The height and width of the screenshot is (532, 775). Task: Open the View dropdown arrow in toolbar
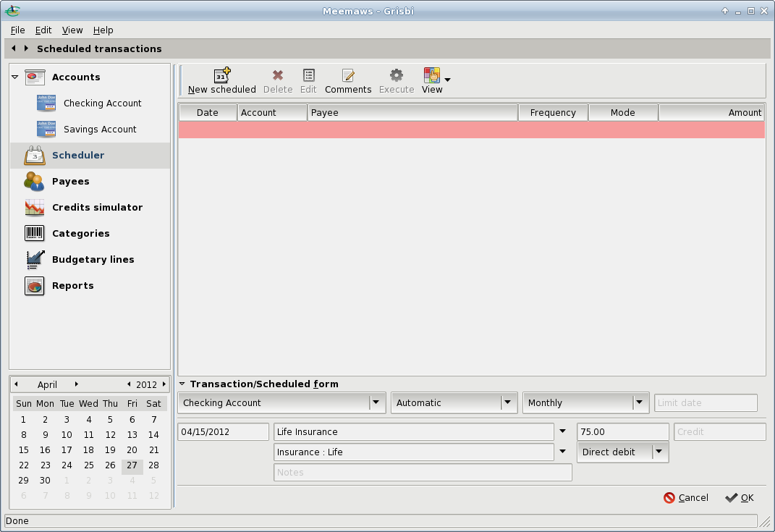point(447,80)
